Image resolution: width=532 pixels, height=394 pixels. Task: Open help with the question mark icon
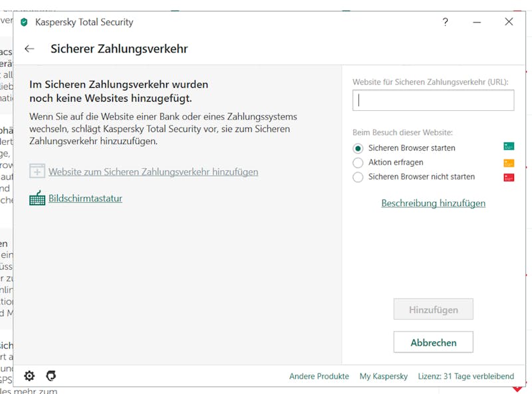(x=445, y=23)
